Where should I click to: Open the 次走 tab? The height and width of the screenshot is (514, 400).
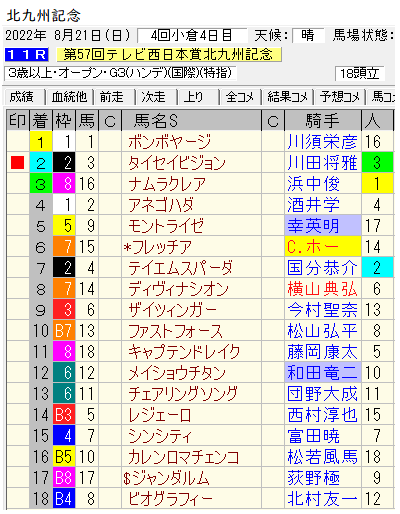[154, 97]
